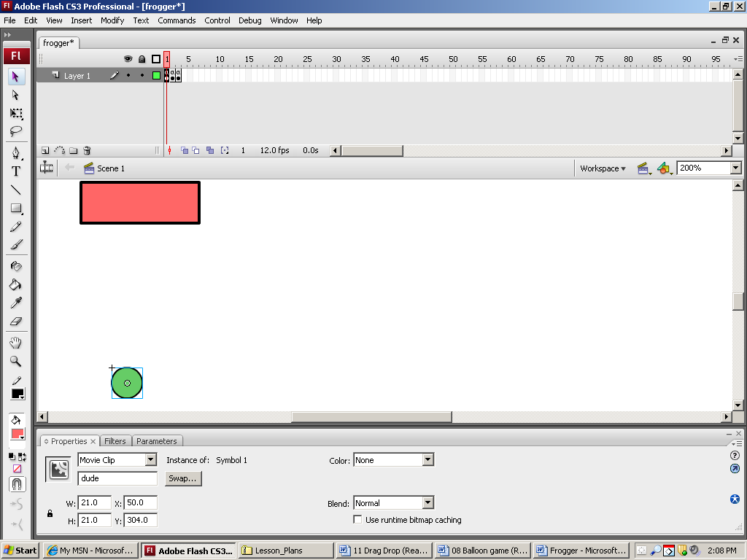Open the Modify menu
This screenshot has height=560, width=747.
(x=112, y=20)
